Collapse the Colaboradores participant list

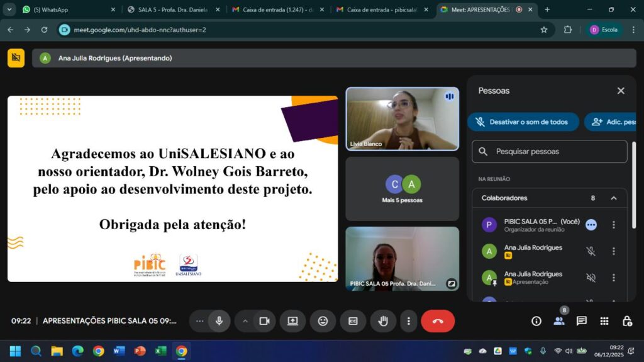[614, 198]
